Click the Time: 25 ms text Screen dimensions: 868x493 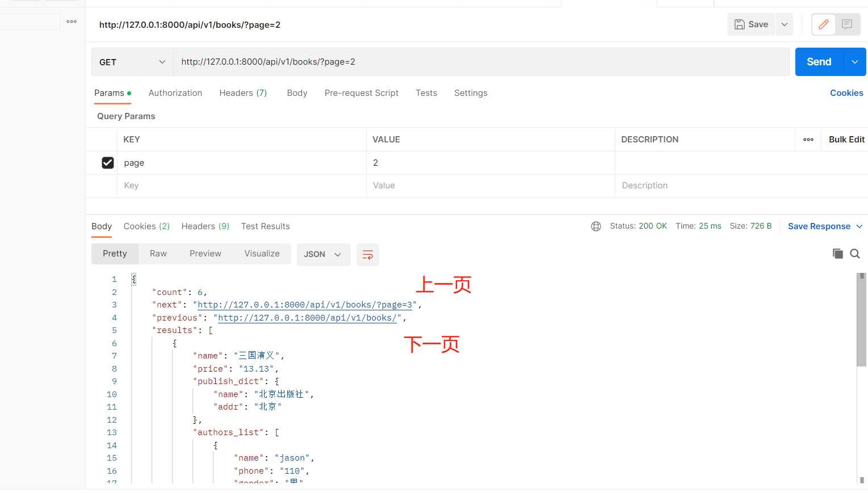point(698,226)
